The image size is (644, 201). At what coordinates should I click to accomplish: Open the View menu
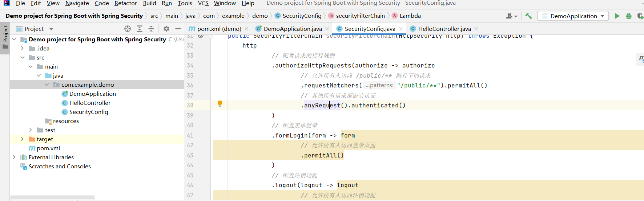point(53,3)
